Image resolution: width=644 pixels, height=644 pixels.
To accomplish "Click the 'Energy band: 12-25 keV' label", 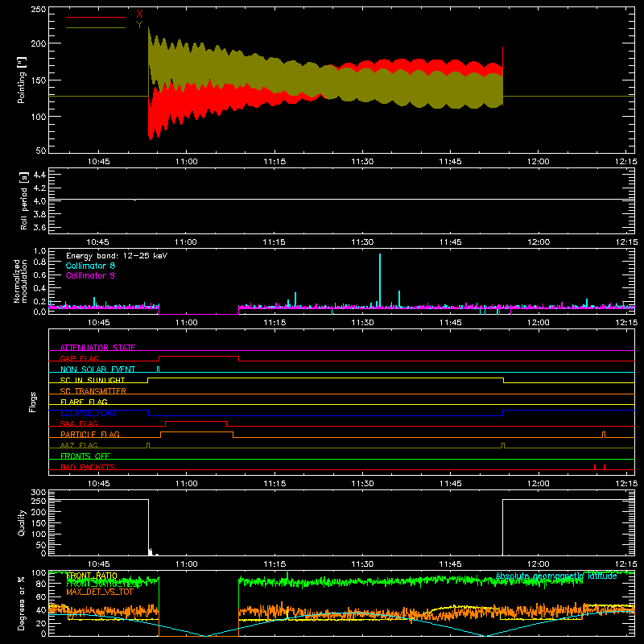I will point(117,256).
